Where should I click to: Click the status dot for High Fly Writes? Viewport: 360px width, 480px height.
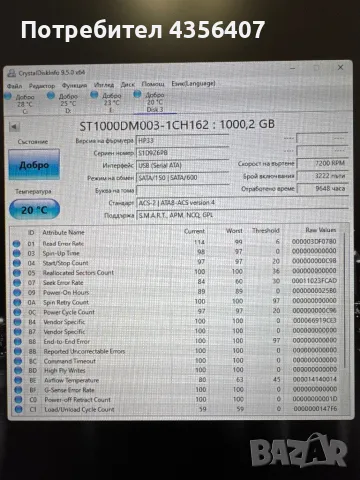pos(18,371)
